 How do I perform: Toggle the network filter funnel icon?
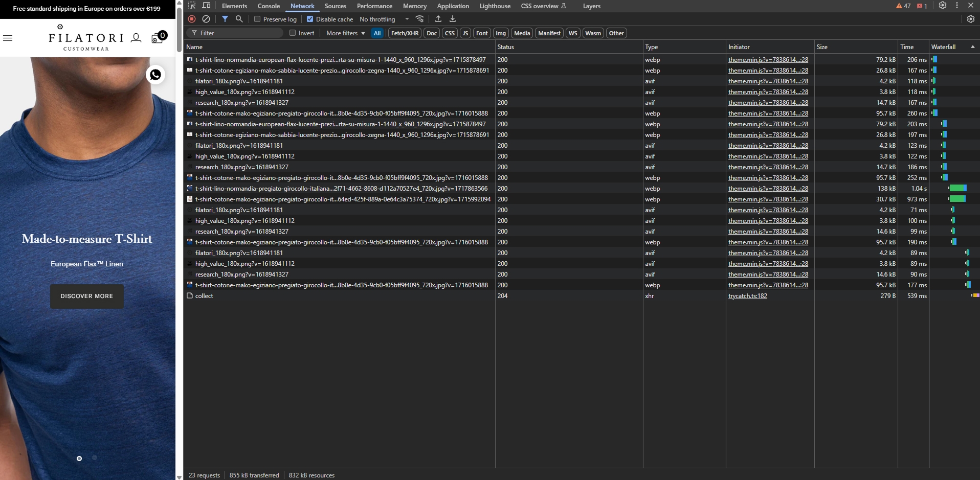click(225, 19)
